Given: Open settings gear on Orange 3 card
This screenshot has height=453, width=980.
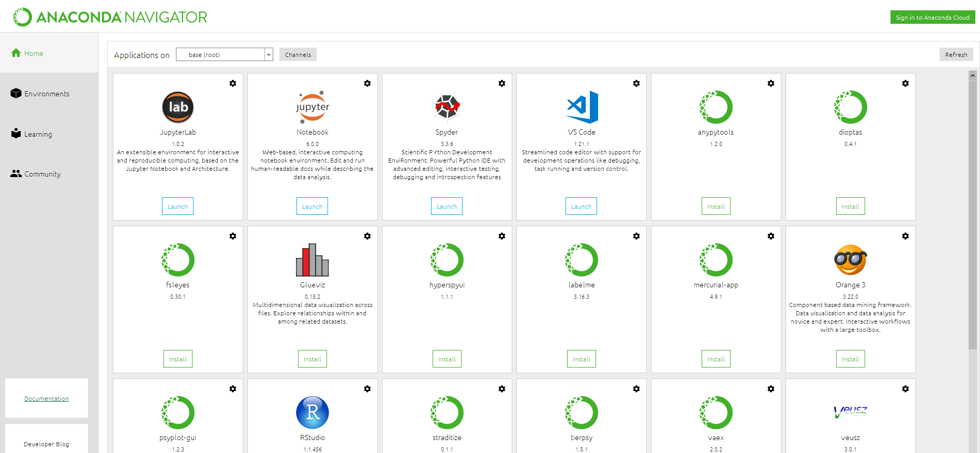Looking at the screenshot, I should click(x=905, y=236).
